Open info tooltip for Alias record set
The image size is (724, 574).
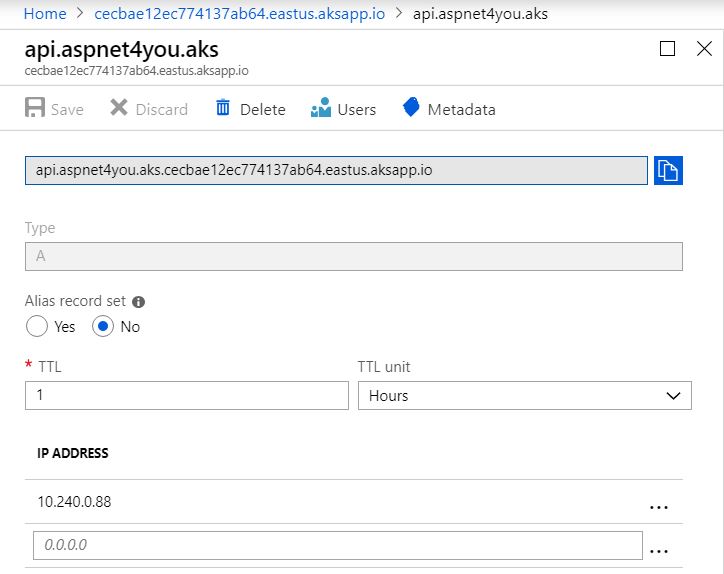(139, 302)
